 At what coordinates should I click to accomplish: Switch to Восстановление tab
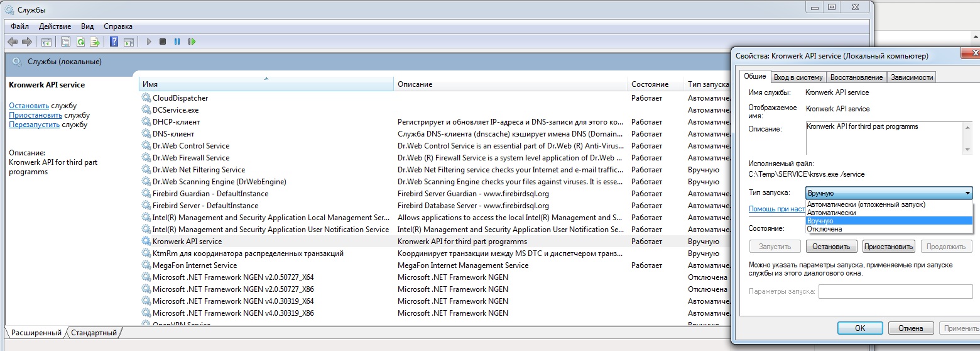click(856, 77)
